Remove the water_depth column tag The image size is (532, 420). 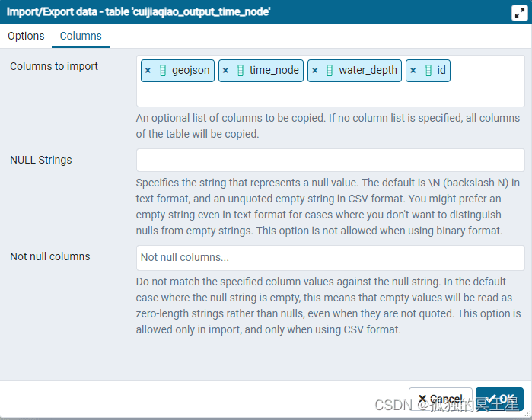[314, 70]
